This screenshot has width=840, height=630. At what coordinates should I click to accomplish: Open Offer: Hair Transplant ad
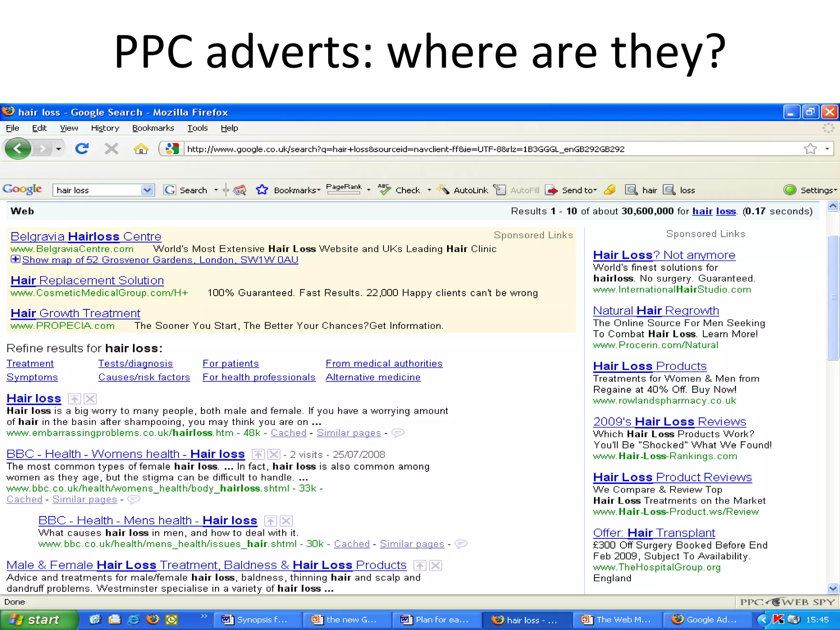coord(654,533)
